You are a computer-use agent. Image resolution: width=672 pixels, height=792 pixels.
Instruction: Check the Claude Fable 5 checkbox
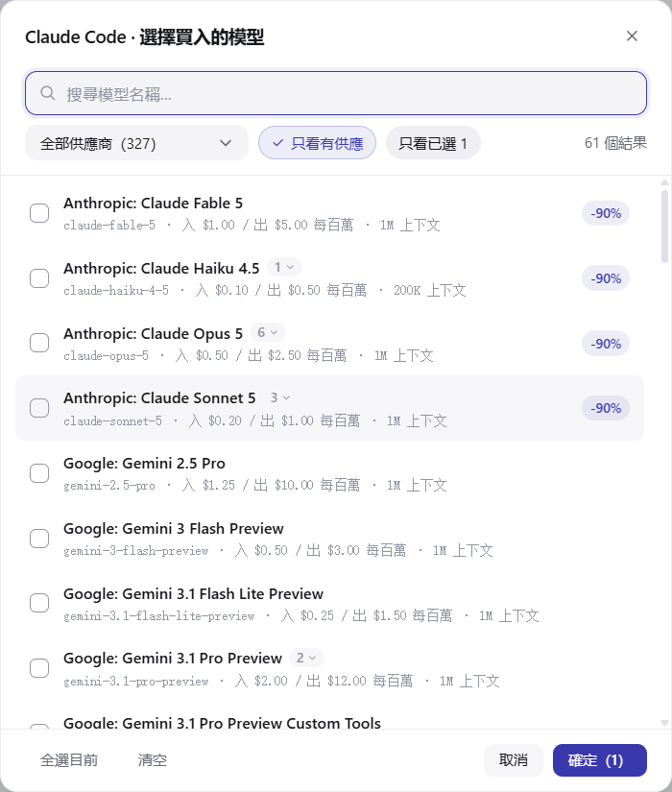coord(39,213)
